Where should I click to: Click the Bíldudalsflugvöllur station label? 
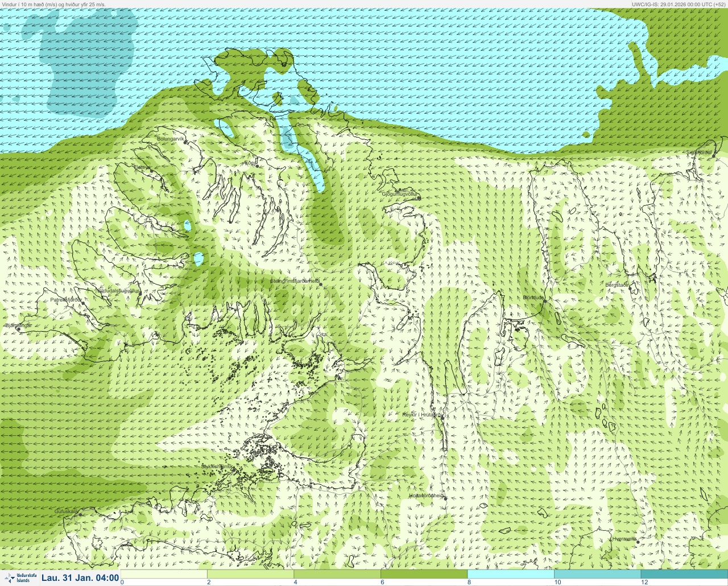click(118, 290)
